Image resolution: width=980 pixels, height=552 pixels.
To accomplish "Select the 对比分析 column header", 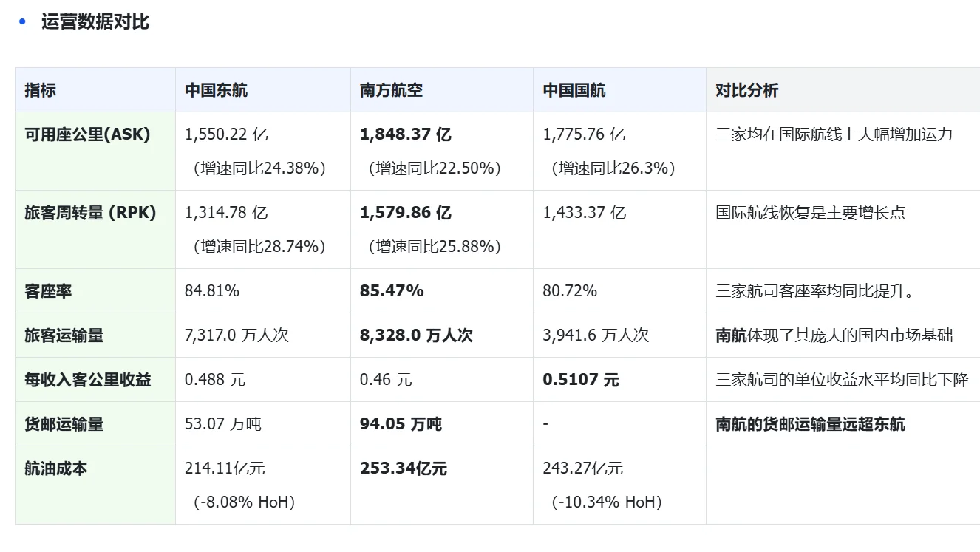I will click(x=746, y=90).
